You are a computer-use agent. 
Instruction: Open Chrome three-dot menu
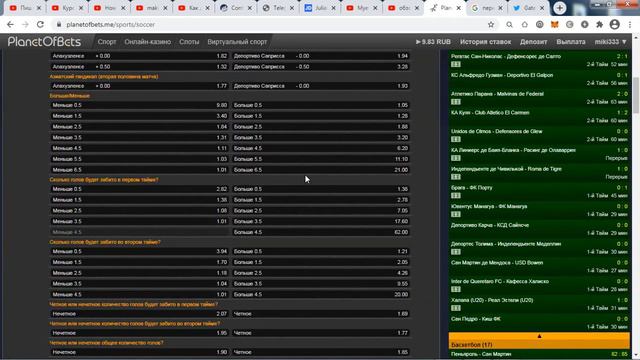pos(630,24)
